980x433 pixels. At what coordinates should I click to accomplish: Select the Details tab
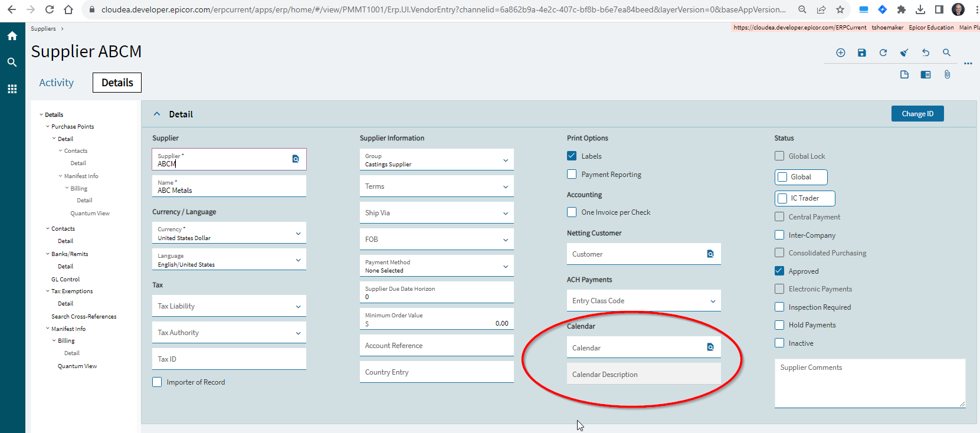click(x=117, y=83)
